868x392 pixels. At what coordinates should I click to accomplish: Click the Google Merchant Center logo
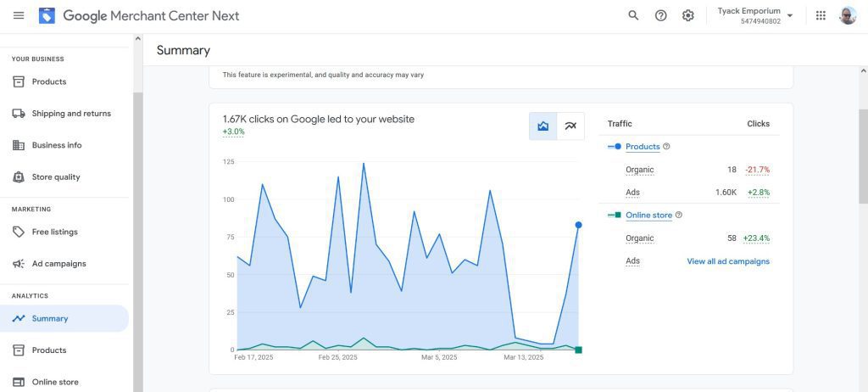tap(47, 15)
